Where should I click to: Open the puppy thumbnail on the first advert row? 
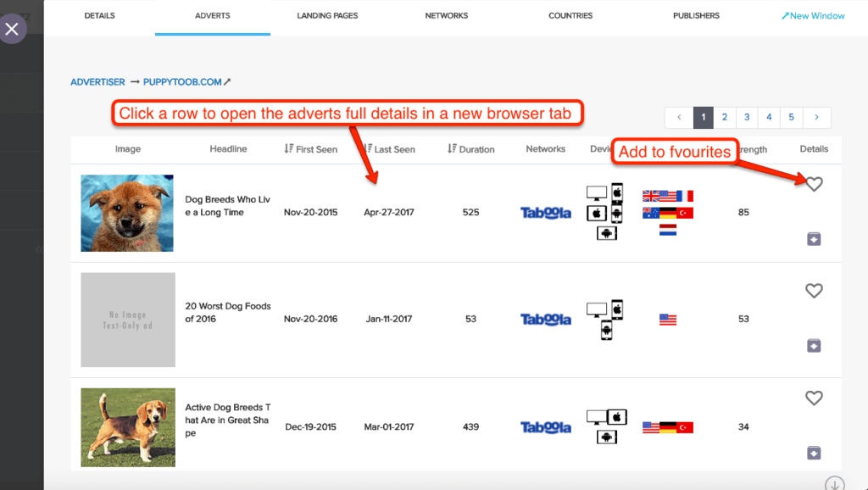127,213
